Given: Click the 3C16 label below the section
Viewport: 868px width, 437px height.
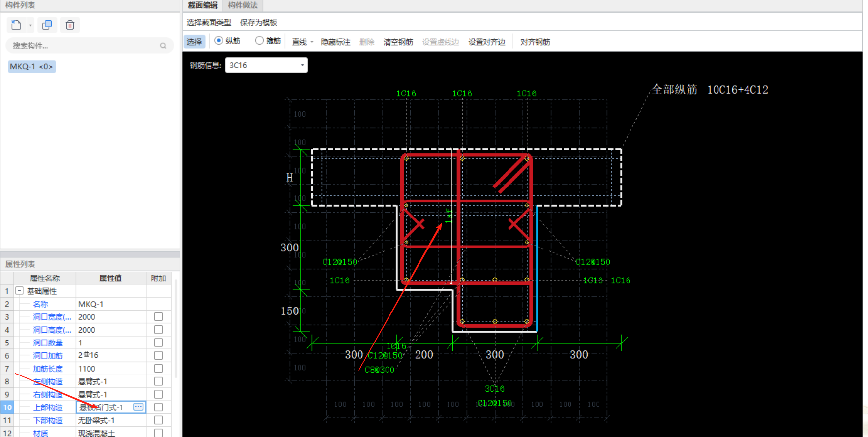Looking at the screenshot, I should [x=495, y=389].
